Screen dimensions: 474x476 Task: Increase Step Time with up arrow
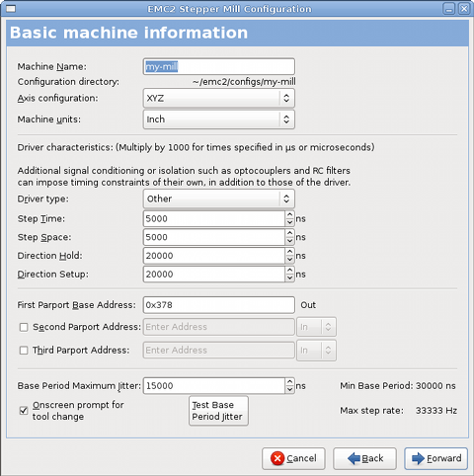289,214
